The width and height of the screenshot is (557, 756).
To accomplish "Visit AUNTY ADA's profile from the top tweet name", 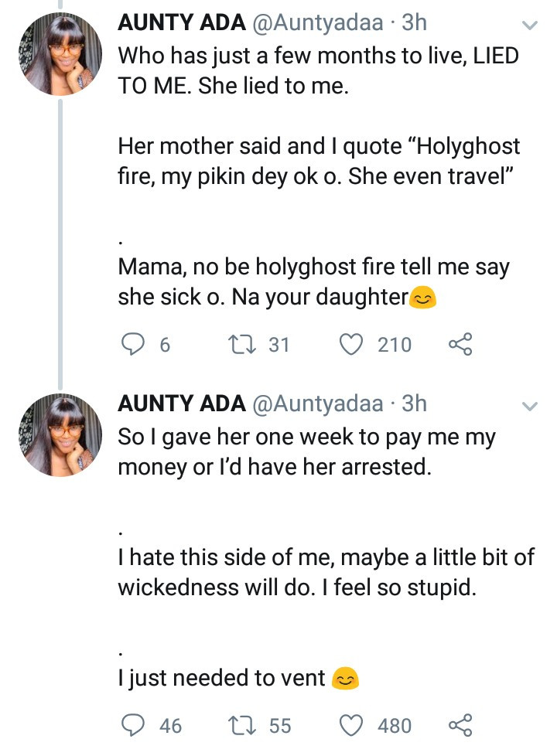I will (x=182, y=23).
